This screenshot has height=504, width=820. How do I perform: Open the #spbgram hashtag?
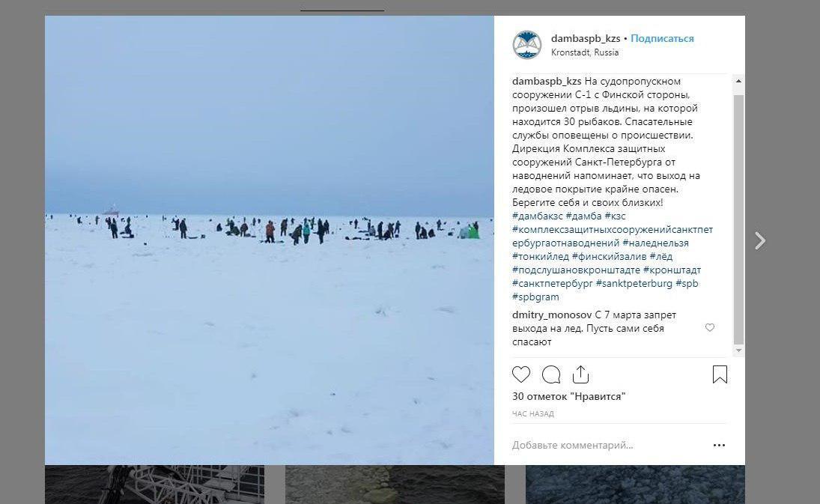coord(535,297)
